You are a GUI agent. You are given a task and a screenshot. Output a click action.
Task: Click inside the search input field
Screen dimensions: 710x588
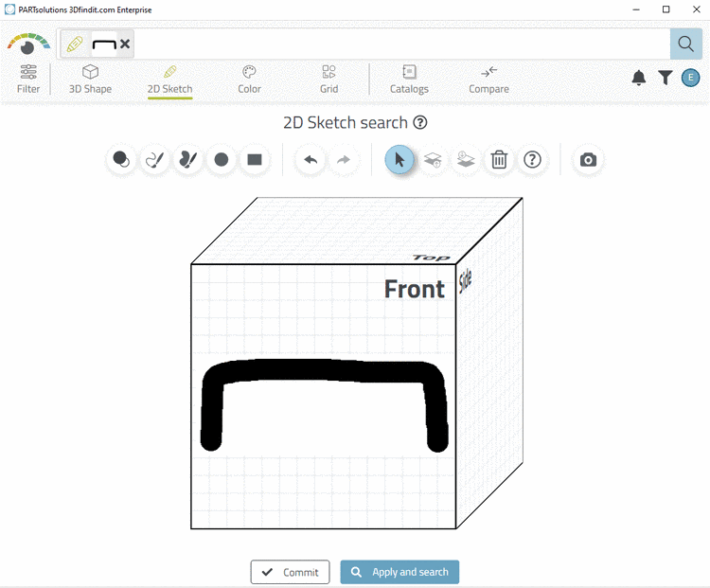[401, 44]
